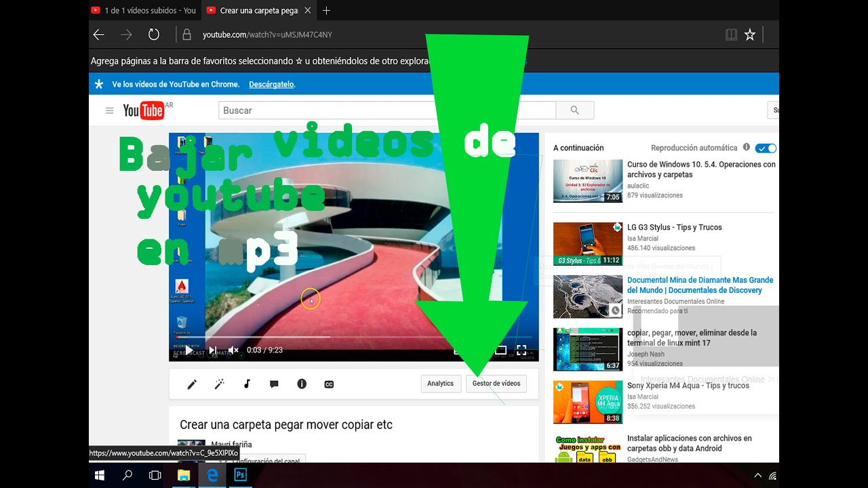
Task: Open 'Curso de Windows 10. 5.4' thumbnail
Action: click(x=588, y=181)
